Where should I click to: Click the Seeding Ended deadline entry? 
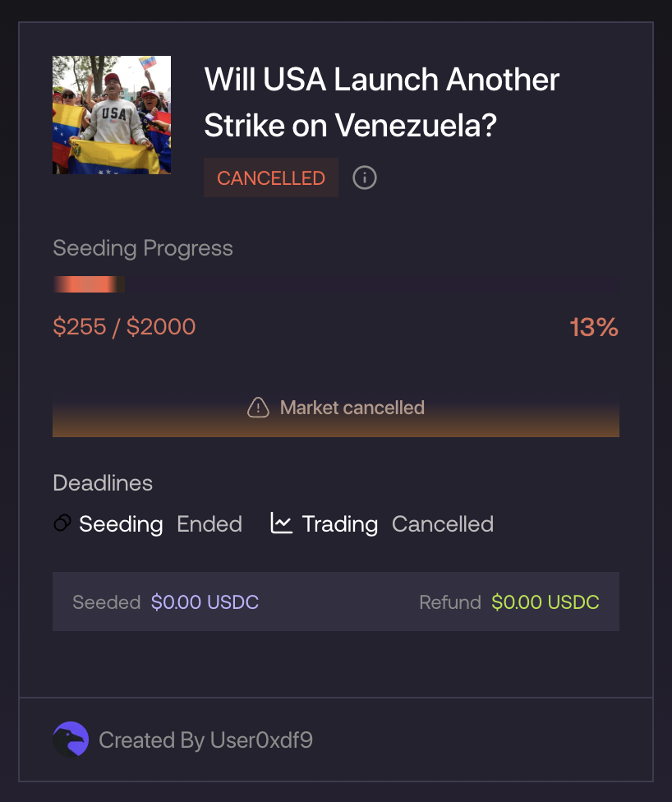pyautogui.click(x=149, y=523)
